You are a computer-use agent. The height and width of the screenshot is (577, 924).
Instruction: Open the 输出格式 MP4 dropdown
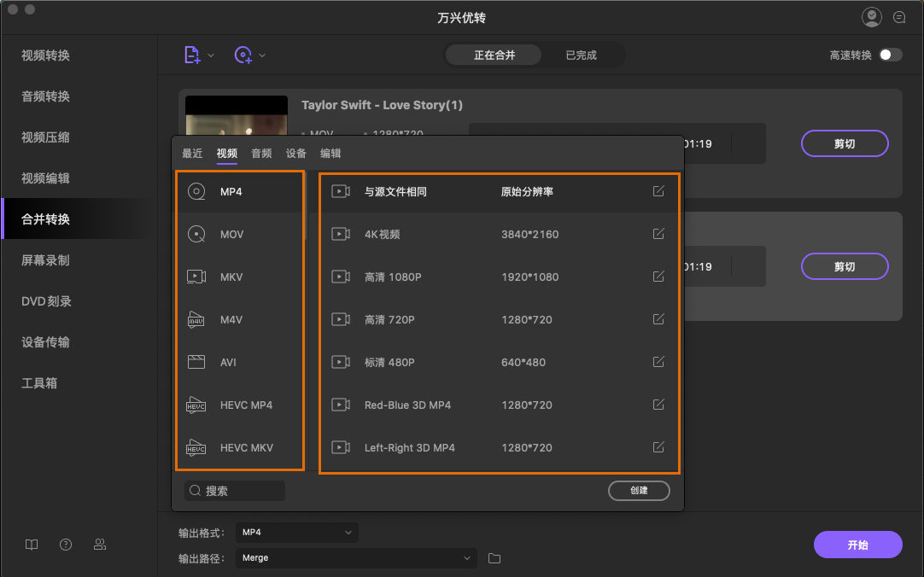[x=296, y=532]
